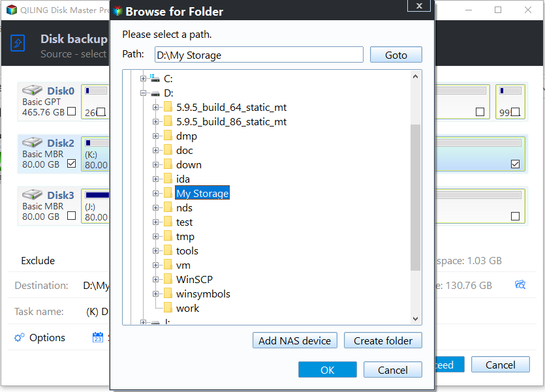Select the "vm" folder label

pos(183,265)
